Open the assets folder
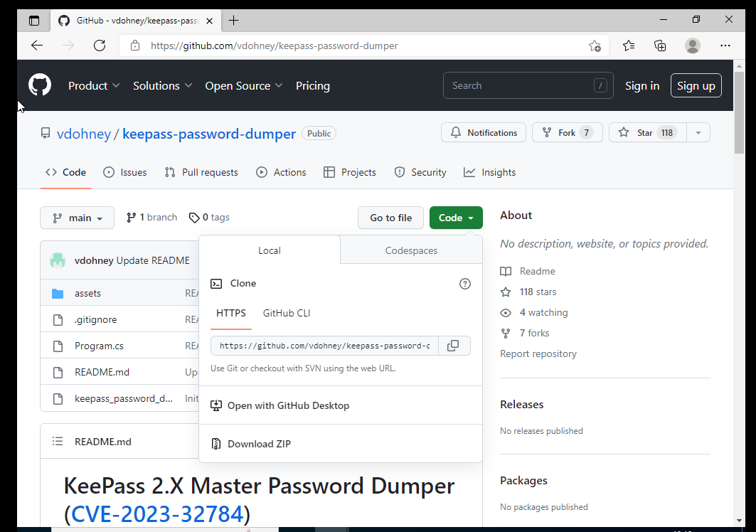The image size is (756, 532). [87, 293]
